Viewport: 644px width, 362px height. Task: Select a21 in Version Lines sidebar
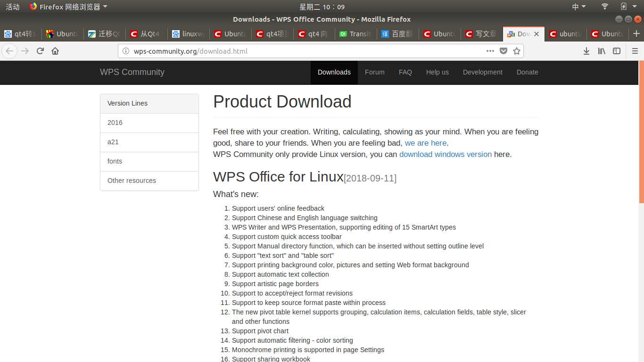pyautogui.click(x=149, y=142)
